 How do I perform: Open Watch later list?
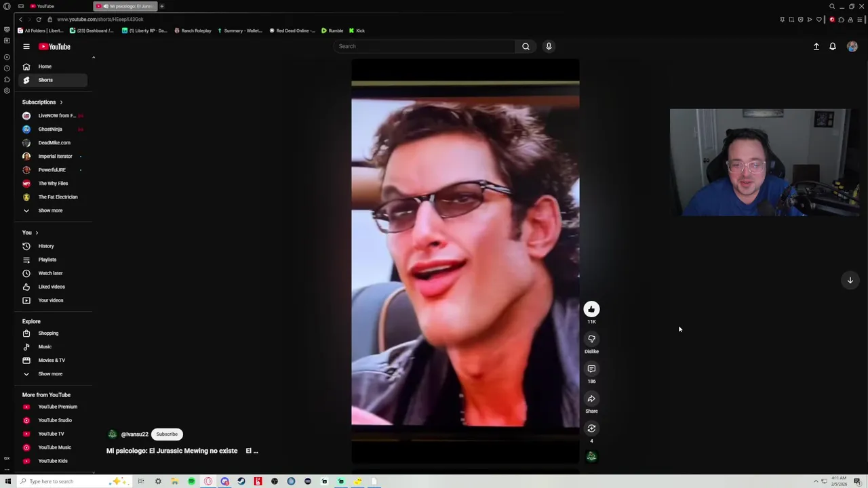pos(54,273)
